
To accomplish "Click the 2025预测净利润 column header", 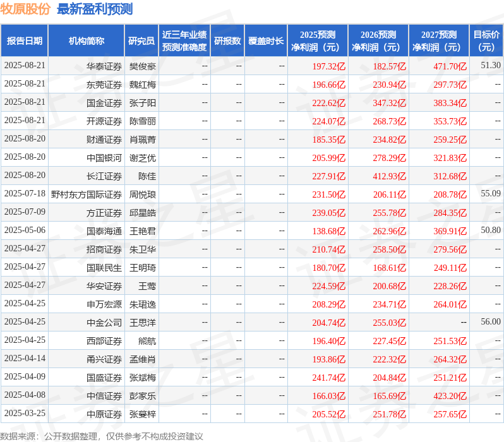I will tap(318, 41).
